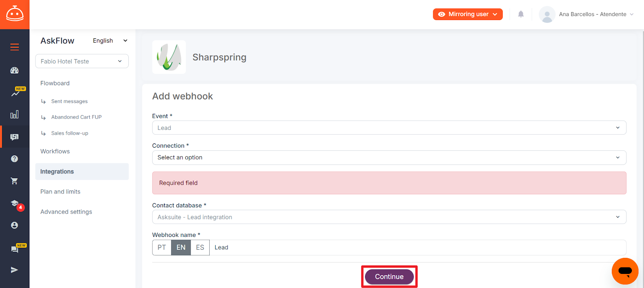Select the AskFlow chat icon in sidebar
The width and height of the screenshot is (644, 288).
[14, 137]
